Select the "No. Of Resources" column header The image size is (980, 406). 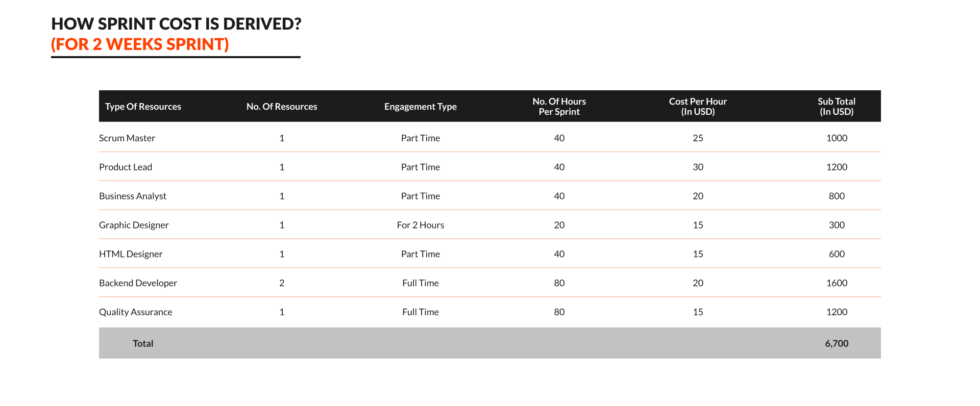point(282,107)
